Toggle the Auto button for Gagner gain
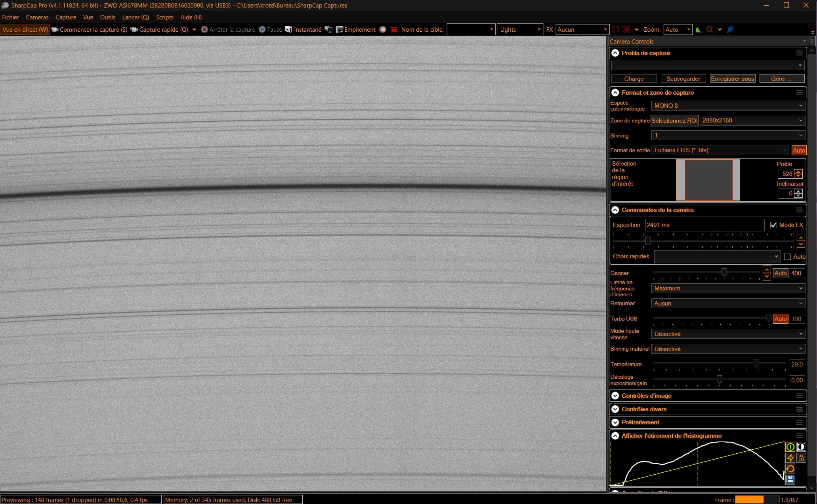817x504 pixels. click(780, 273)
